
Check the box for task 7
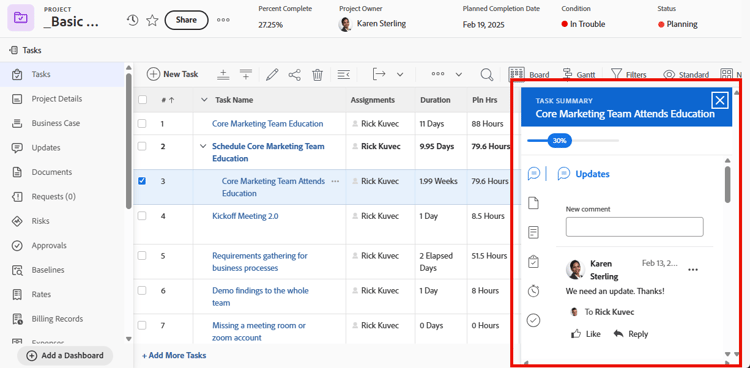tap(142, 325)
